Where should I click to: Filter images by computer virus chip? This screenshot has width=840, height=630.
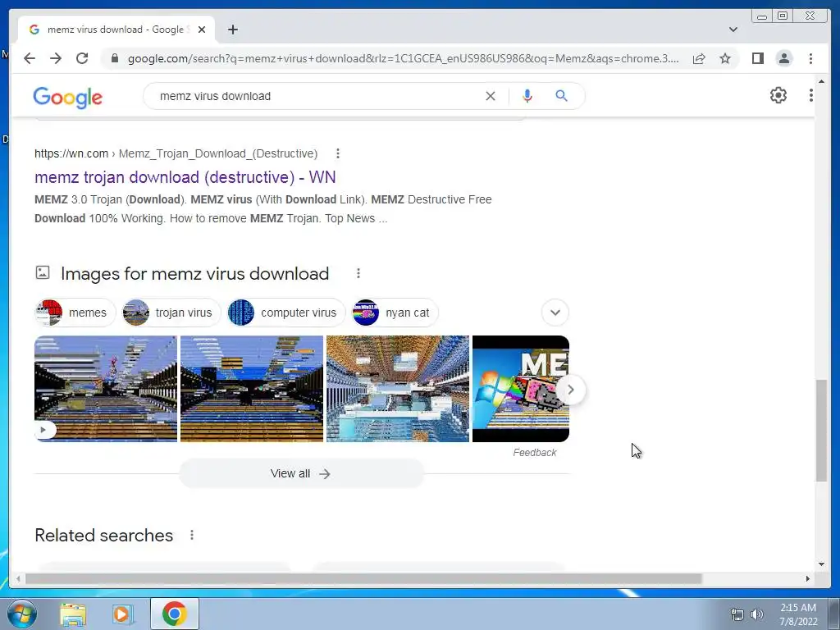286,313
